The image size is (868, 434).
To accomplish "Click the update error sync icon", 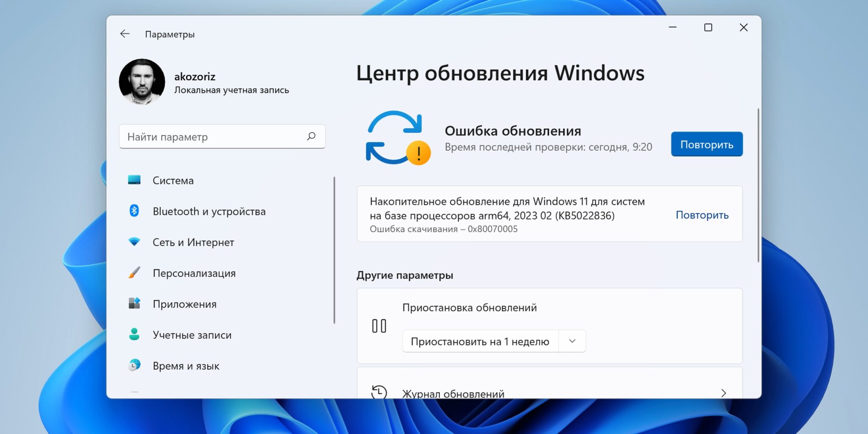I will (397, 138).
